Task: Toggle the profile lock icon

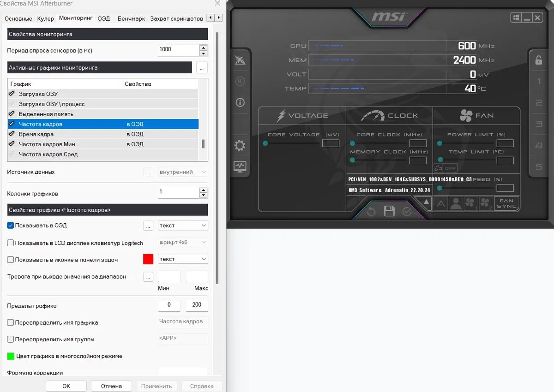Action: [539, 60]
